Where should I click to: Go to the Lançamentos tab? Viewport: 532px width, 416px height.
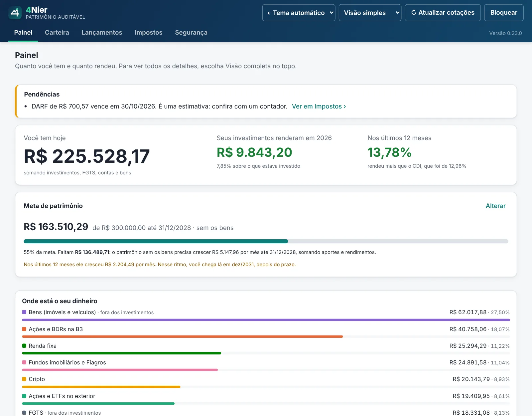coord(102,33)
